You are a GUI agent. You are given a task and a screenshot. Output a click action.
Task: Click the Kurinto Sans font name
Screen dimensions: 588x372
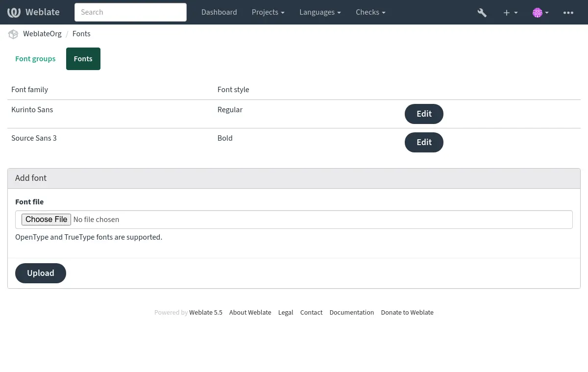pos(32,110)
